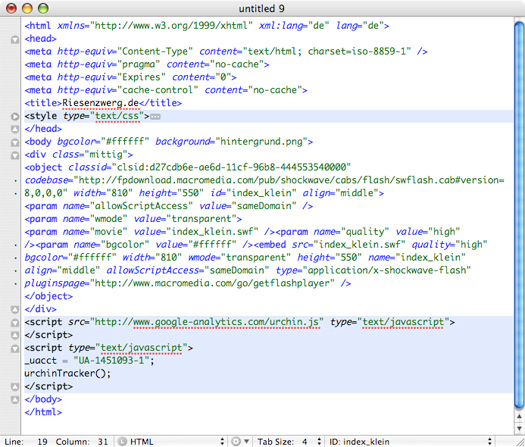Click the google-analytics.com/urchin.js URL
The image size is (525, 447).
tap(207, 322)
